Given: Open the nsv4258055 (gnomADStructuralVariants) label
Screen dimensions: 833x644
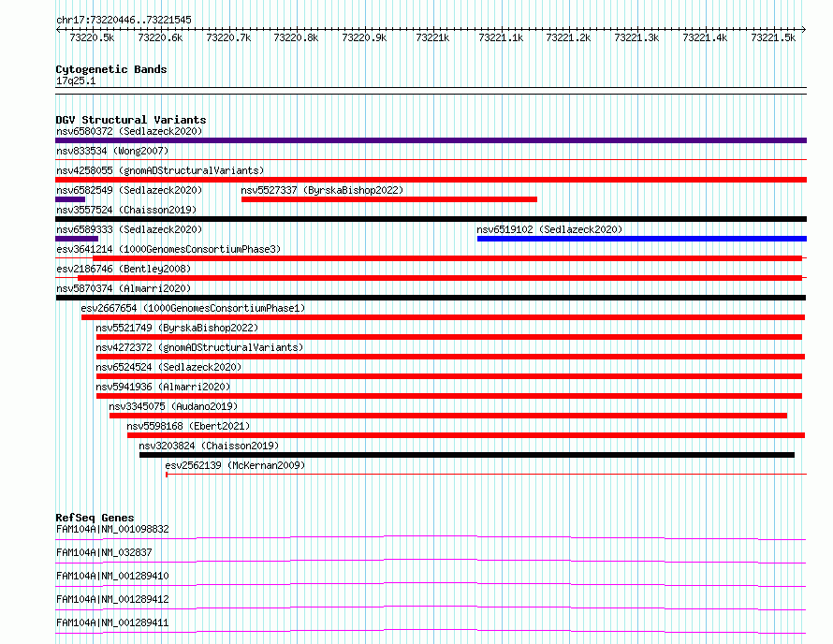Looking at the screenshot, I should (x=160, y=170).
